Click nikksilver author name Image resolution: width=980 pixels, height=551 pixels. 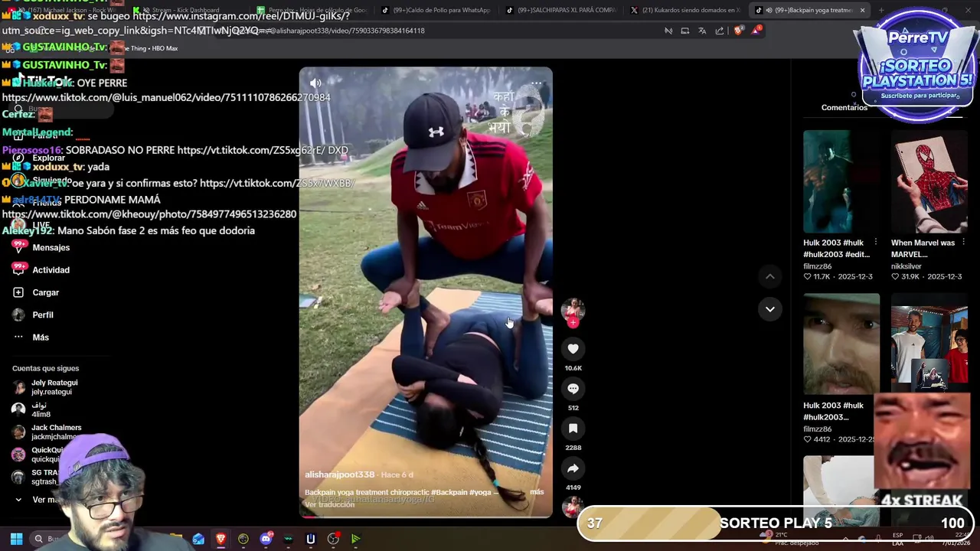(x=906, y=266)
